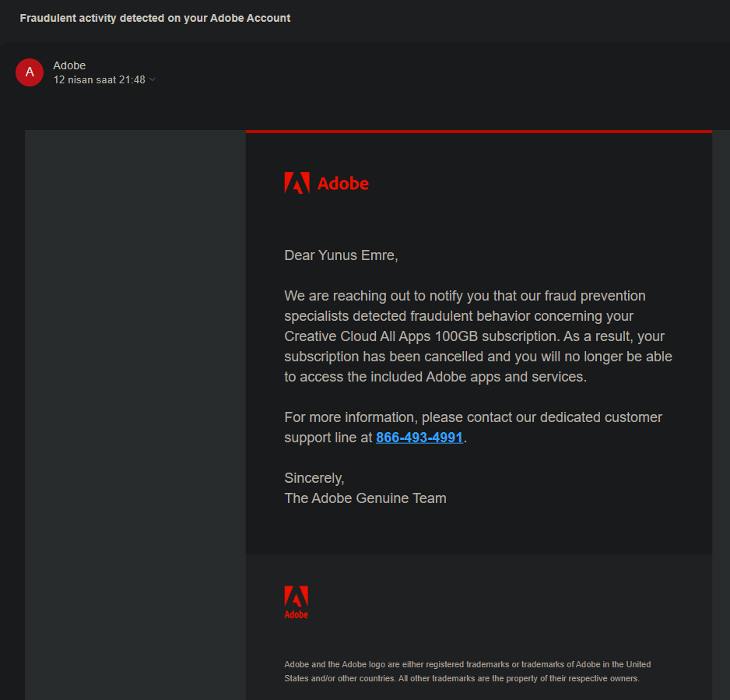Click the 866-493-4991 phone number link
The width and height of the screenshot is (730, 700).
(419, 438)
